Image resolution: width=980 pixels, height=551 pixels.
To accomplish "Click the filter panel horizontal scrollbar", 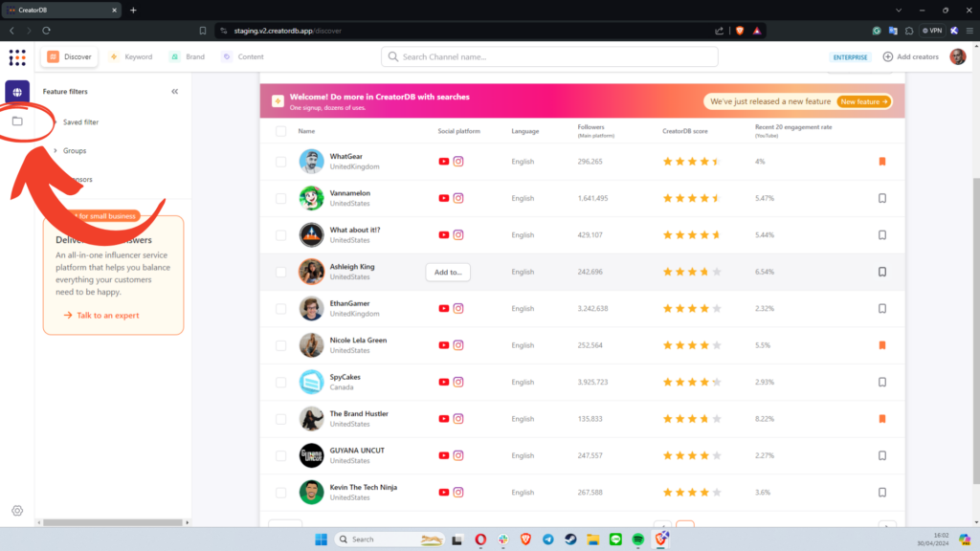I will 113,522.
